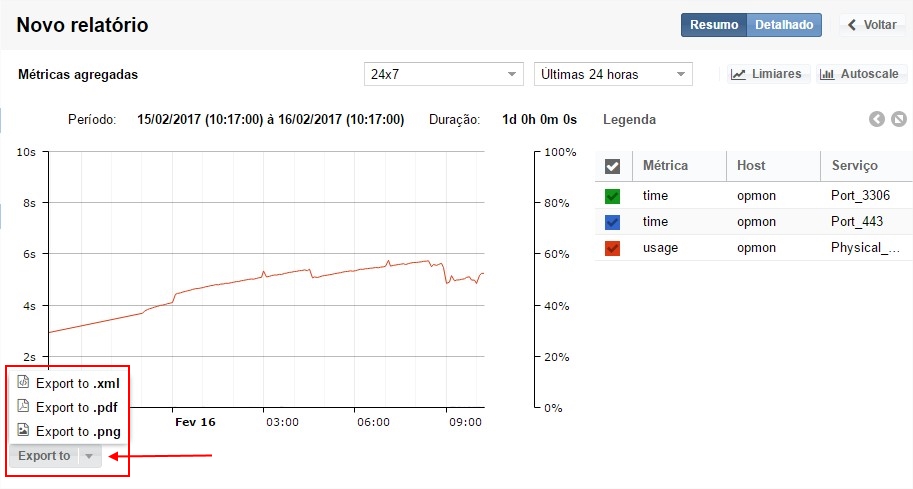The width and height of the screenshot is (913, 489).
Task: Click the Autoscale bar chart icon
Action: pos(827,75)
